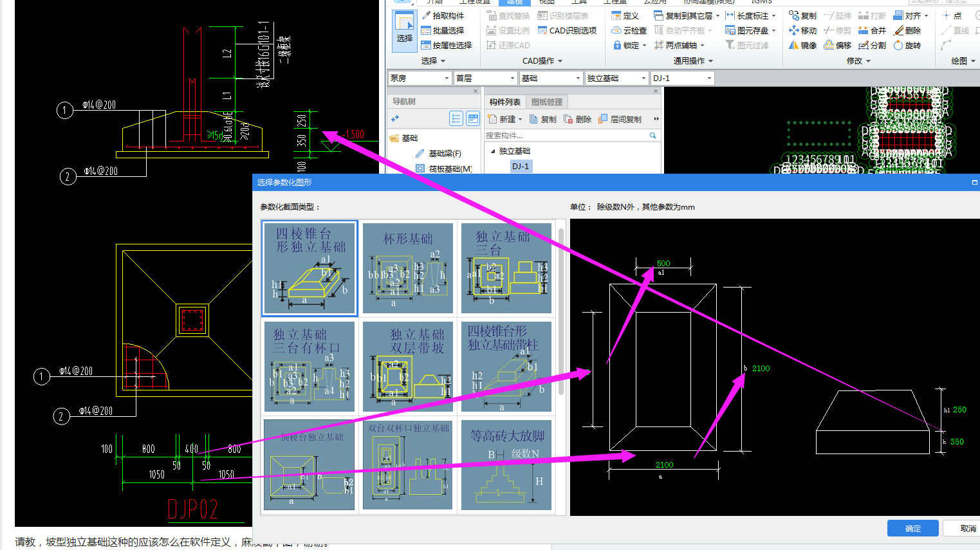This screenshot has height=550, width=980.
Task: Open 按属性选择 select-by-property tool
Action: [447, 45]
